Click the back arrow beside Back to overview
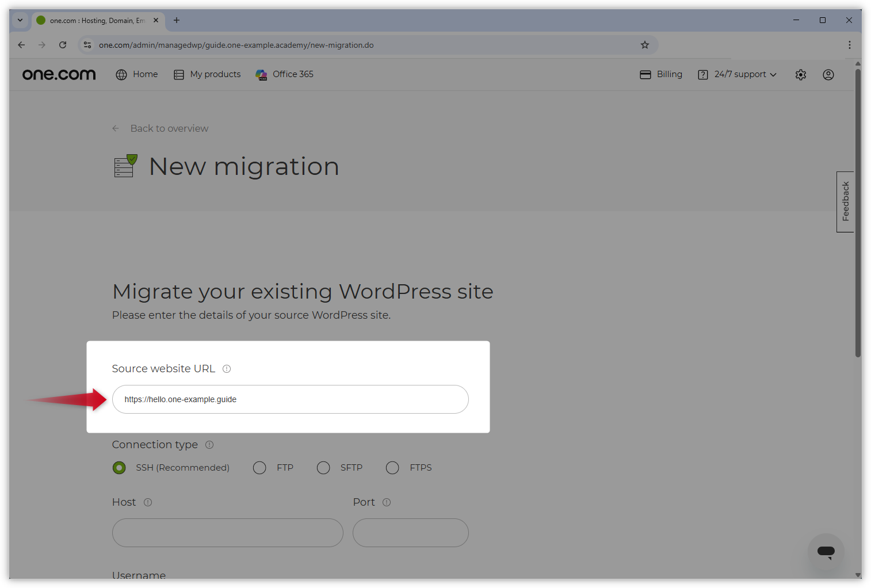Screen dimensions: 871x588 [x=116, y=128]
